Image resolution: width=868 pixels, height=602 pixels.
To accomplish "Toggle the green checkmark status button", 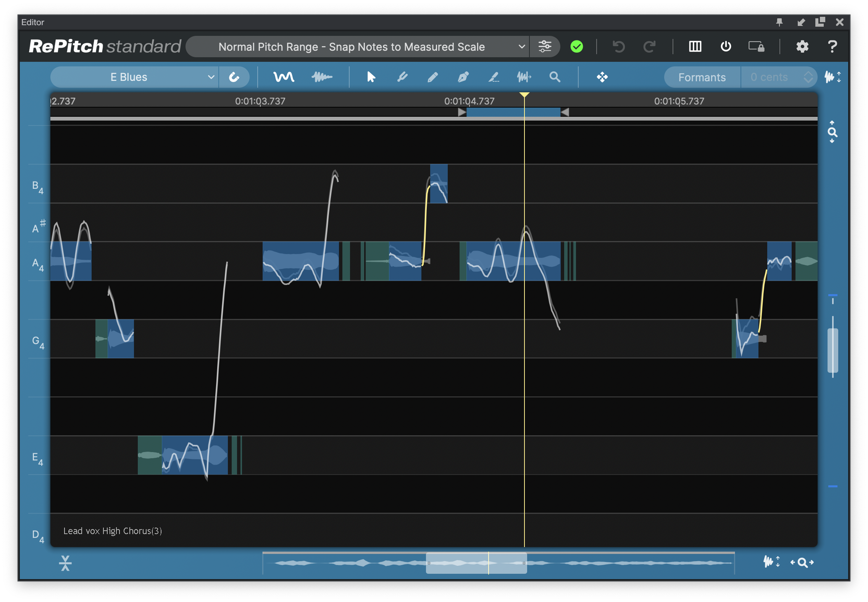I will [x=576, y=47].
